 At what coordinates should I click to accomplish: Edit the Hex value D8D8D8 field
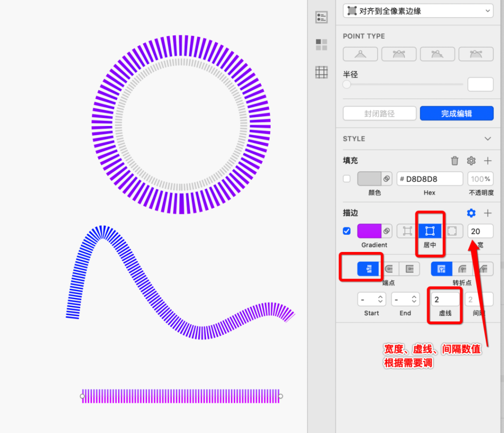[430, 179]
